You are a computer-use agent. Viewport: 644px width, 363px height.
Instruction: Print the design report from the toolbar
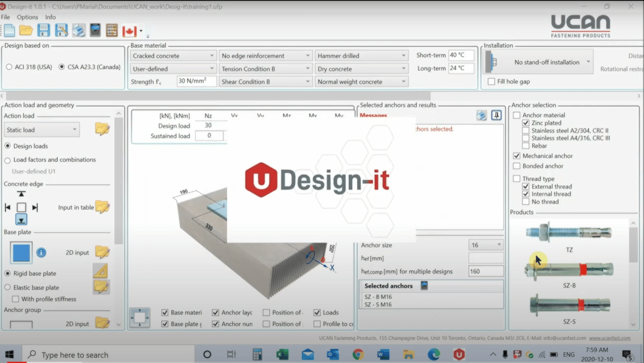coord(78,30)
